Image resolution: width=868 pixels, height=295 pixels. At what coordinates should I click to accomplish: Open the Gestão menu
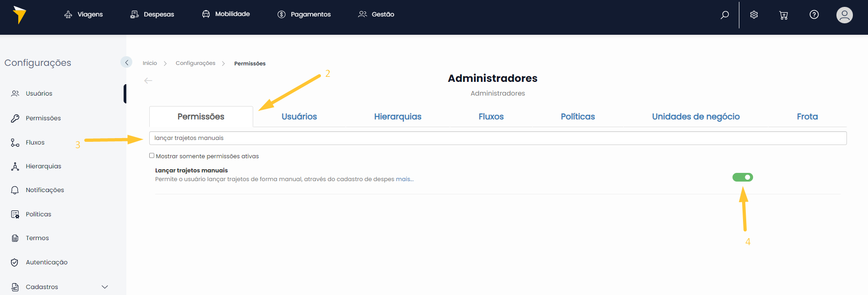376,15
